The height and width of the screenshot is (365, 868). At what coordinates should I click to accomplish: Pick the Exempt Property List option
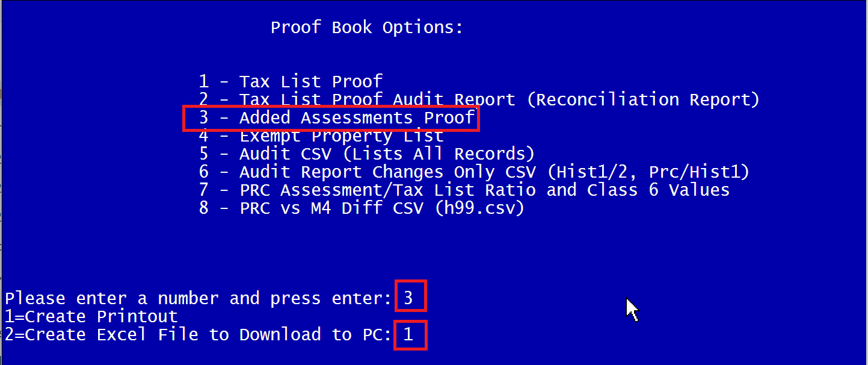(322, 136)
